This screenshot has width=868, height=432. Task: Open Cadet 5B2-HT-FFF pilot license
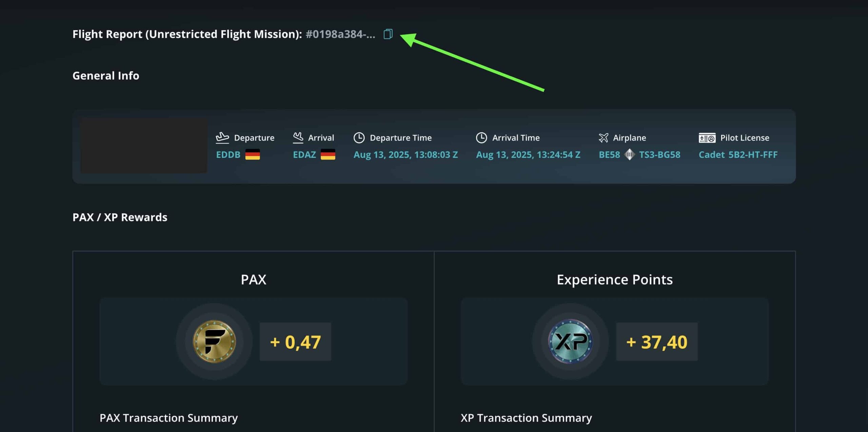pos(738,155)
